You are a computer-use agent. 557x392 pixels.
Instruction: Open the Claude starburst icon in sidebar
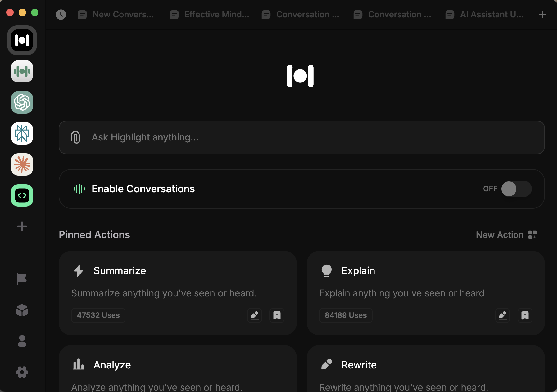[22, 164]
